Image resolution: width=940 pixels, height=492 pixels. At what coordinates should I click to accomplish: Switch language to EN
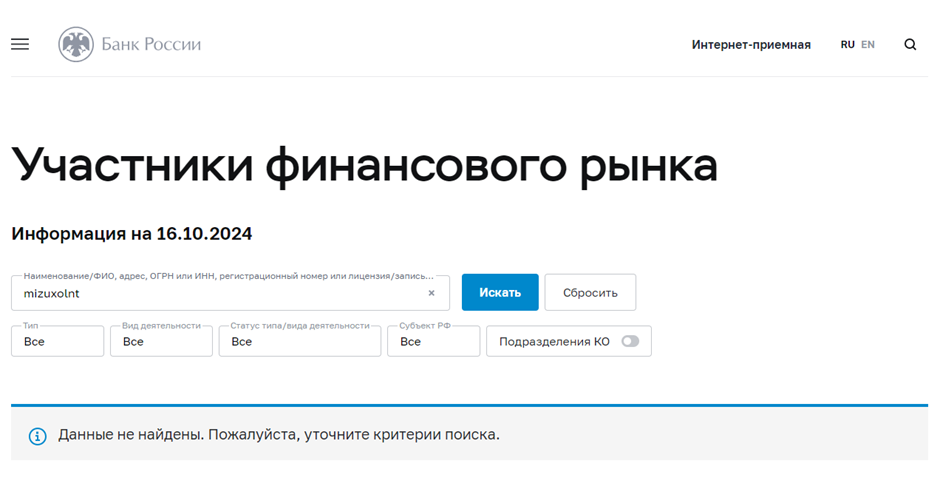867,44
